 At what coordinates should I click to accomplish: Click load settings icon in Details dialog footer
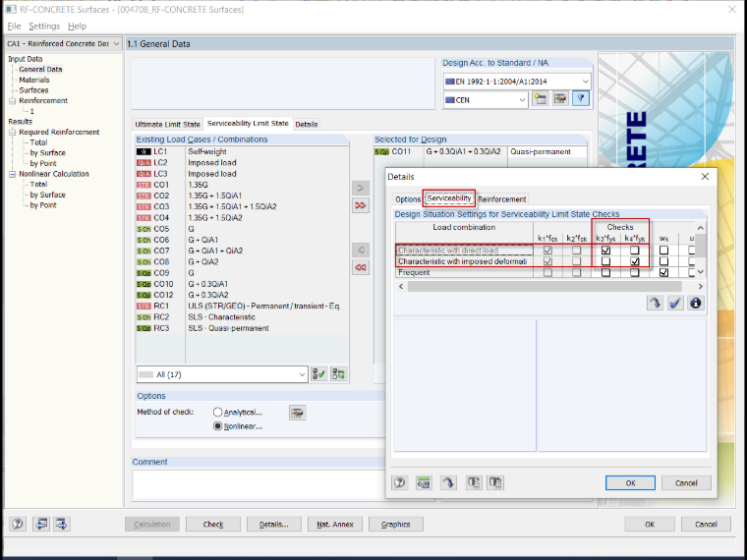(x=474, y=482)
